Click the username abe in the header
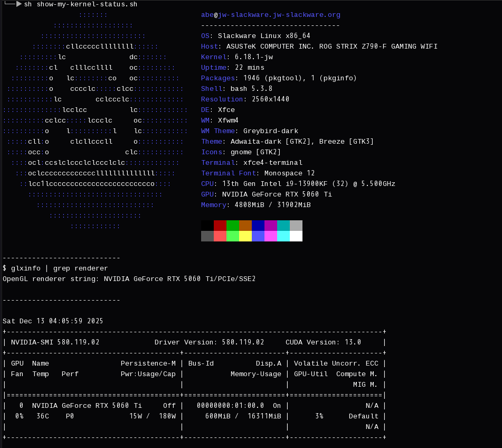Viewport: 502px width, 448px height. pos(207,15)
